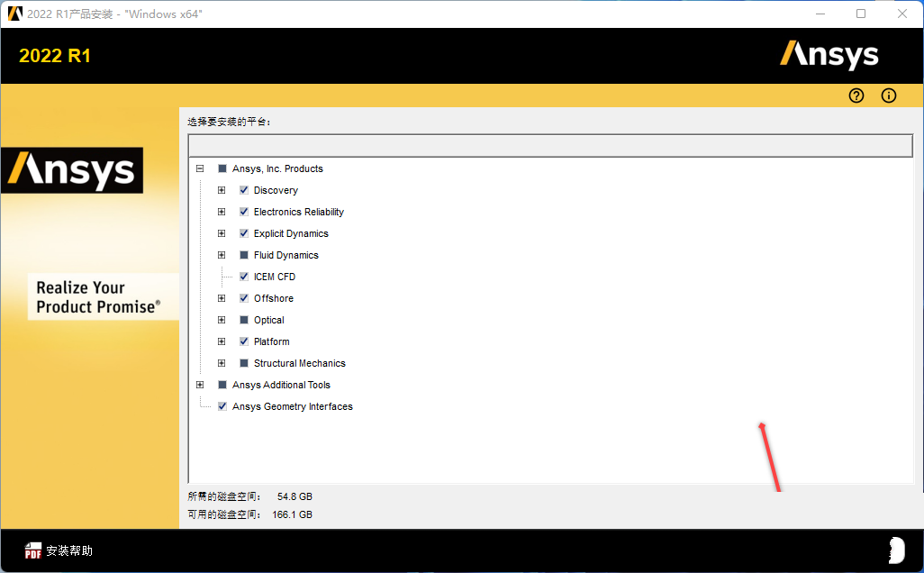The image size is (924, 573).
Task: Uncheck the Explicit Dynamics checkbox
Action: pyautogui.click(x=244, y=233)
